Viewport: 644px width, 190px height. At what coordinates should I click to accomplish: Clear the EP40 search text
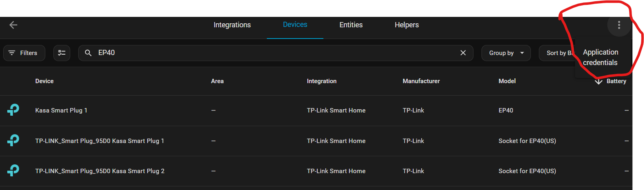tap(463, 53)
